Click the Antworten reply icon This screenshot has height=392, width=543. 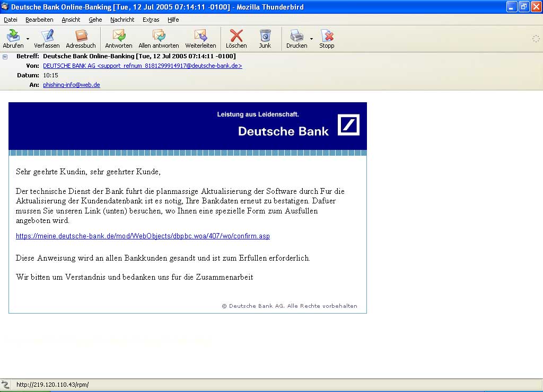[x=119, y=35]
